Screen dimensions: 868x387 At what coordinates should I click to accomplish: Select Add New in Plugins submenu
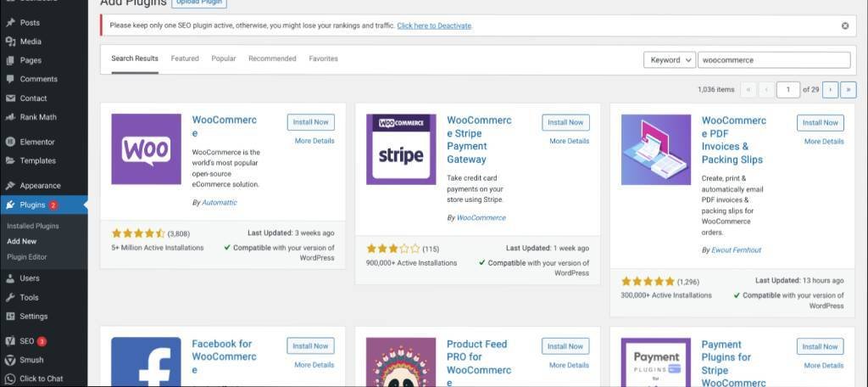21,242
